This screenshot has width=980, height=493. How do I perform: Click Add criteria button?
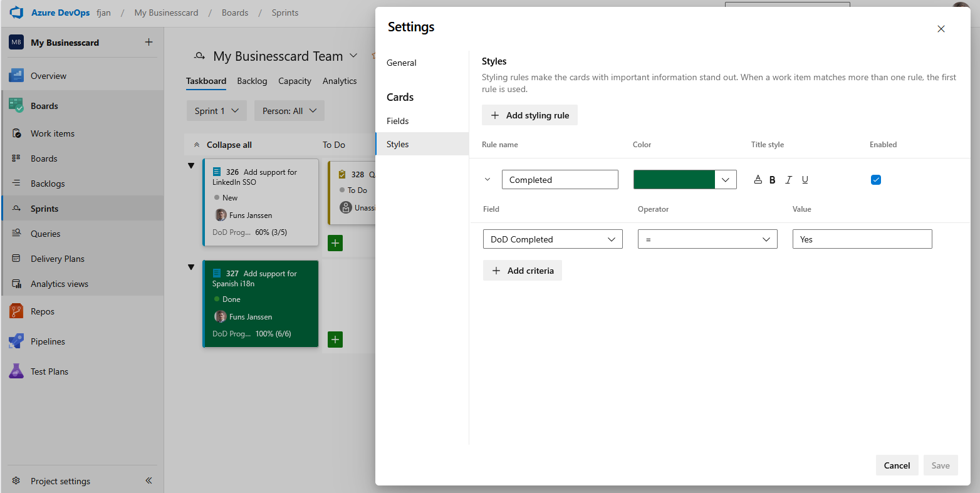[523, 271]
